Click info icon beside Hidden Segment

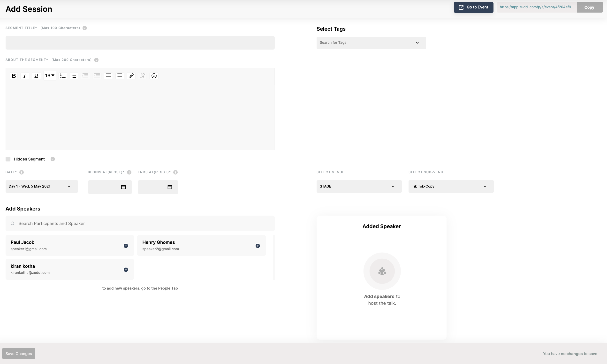tap(53, 159)
